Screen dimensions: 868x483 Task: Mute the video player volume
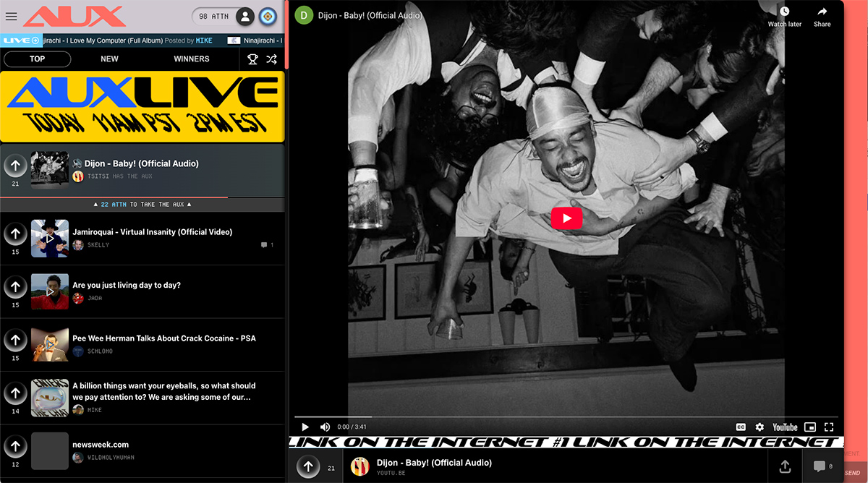click(x=325, y=427)
